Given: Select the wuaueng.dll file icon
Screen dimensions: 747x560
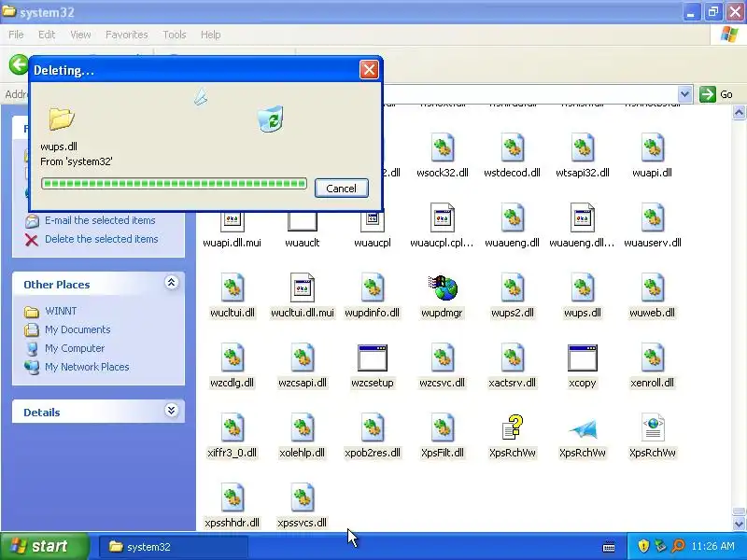Looking at the screenshot, I should [512, 217].
